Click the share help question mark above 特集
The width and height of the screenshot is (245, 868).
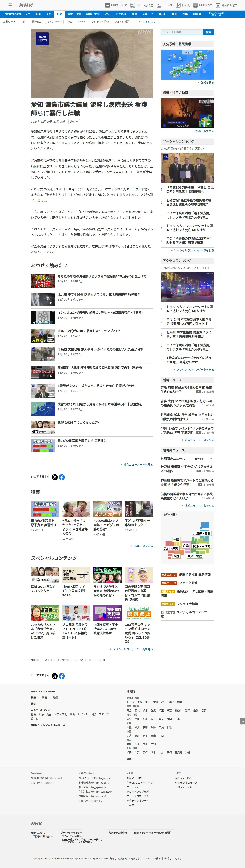tap(47, 477)
